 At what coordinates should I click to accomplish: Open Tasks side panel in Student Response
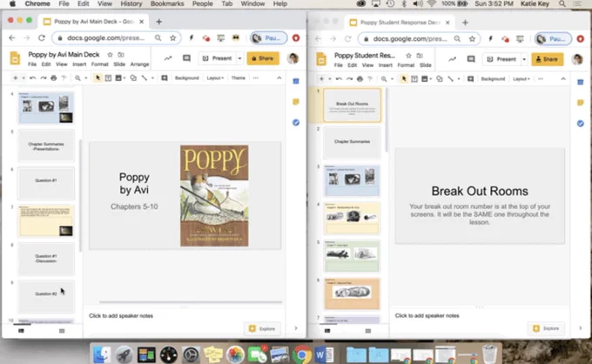click(581, 124)
